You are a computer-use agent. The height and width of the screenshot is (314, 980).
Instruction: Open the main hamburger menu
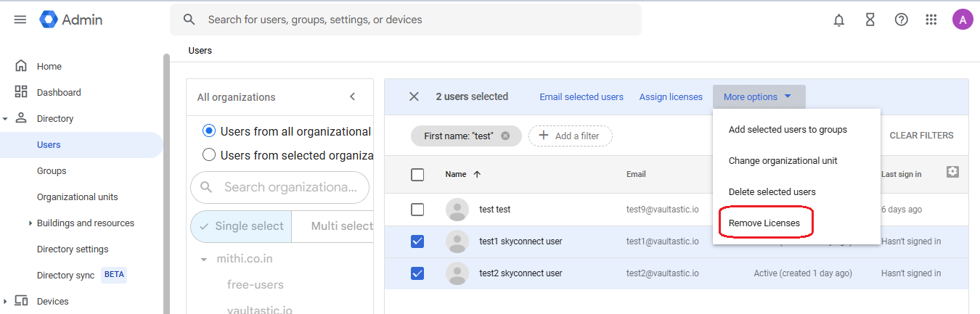pyautogui.click(x=20, y=20)
